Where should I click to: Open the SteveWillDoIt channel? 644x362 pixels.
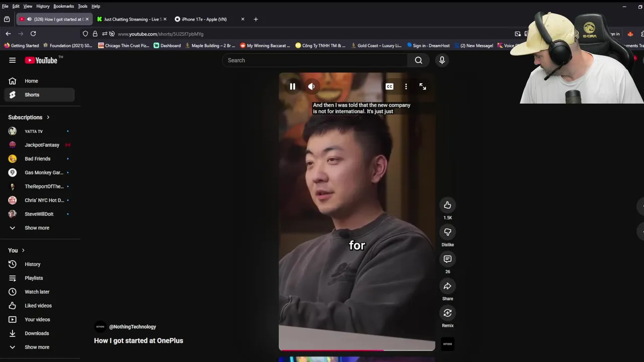pos(39,214)
